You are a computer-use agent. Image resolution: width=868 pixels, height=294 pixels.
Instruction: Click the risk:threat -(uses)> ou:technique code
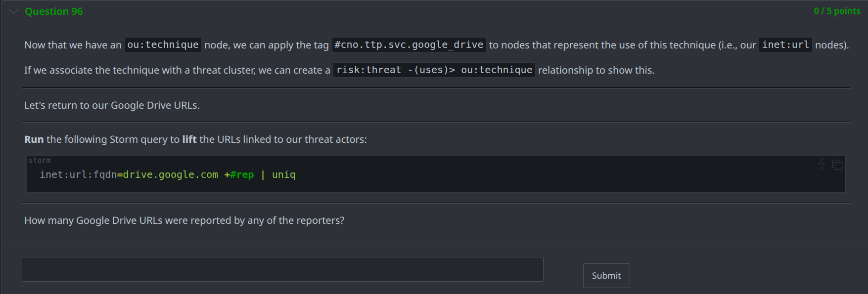434,70
